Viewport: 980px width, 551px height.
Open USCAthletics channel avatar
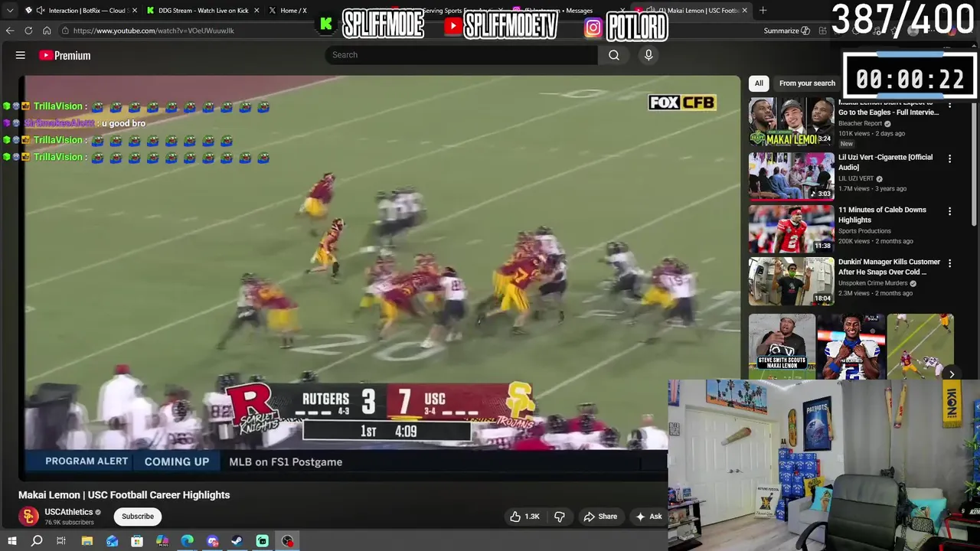29,517
